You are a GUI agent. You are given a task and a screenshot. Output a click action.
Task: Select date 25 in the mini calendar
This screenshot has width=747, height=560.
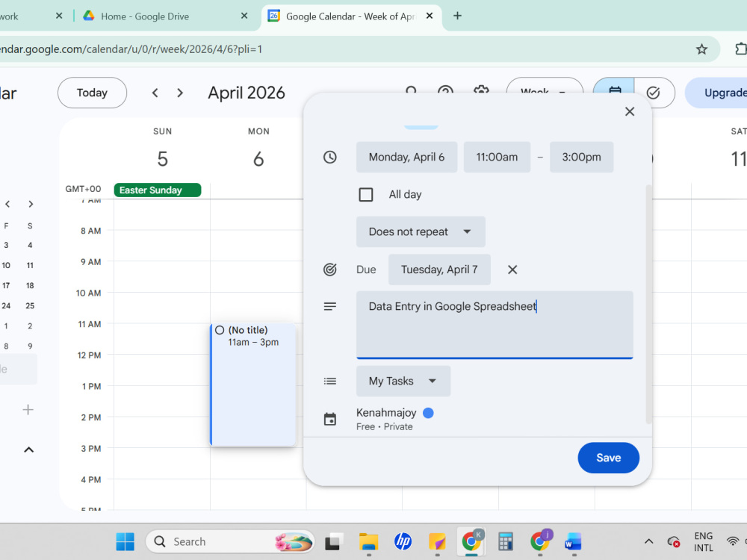(x=30, y=305)
